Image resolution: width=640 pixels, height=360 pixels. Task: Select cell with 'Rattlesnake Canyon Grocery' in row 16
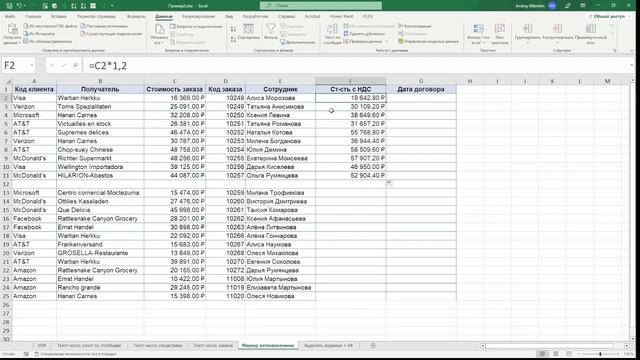point(100,218)
